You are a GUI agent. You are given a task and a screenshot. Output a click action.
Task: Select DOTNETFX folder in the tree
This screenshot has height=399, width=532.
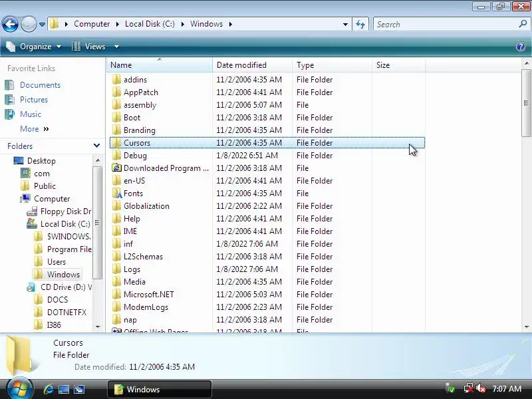click(x=66, y=312)
